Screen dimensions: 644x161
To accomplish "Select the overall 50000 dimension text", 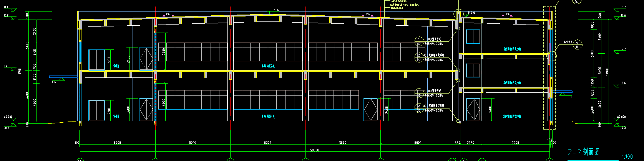I will [x=314, y=150].
